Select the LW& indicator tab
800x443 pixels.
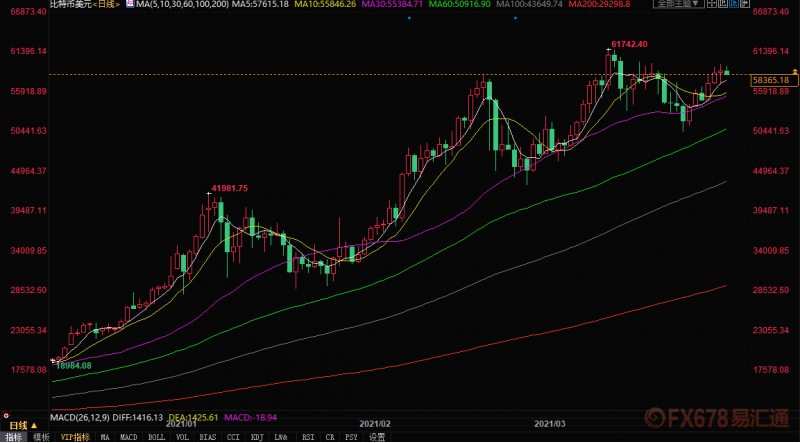(281, 437)
